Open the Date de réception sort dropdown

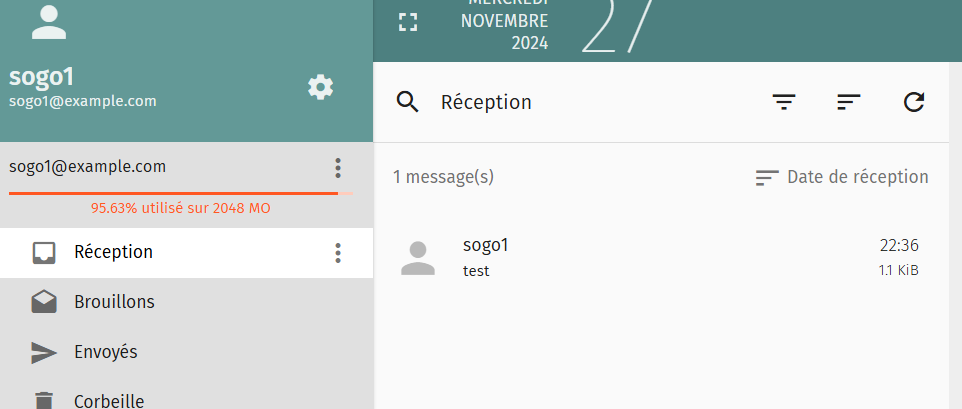coord(842,177)
